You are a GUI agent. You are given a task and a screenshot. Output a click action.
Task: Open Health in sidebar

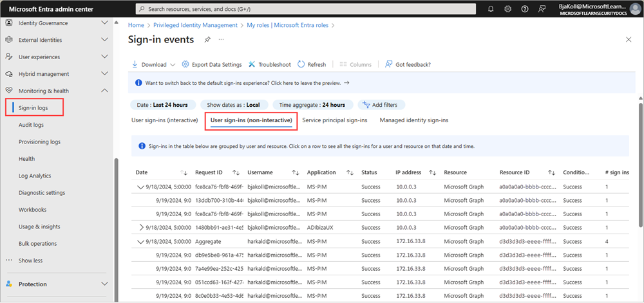[x=26, y=159]
